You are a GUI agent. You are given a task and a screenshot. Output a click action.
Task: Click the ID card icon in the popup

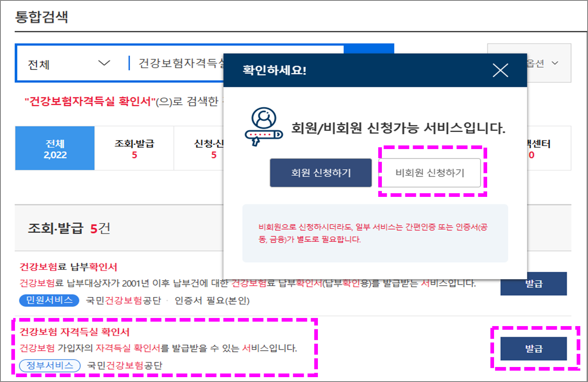[264, 122]
